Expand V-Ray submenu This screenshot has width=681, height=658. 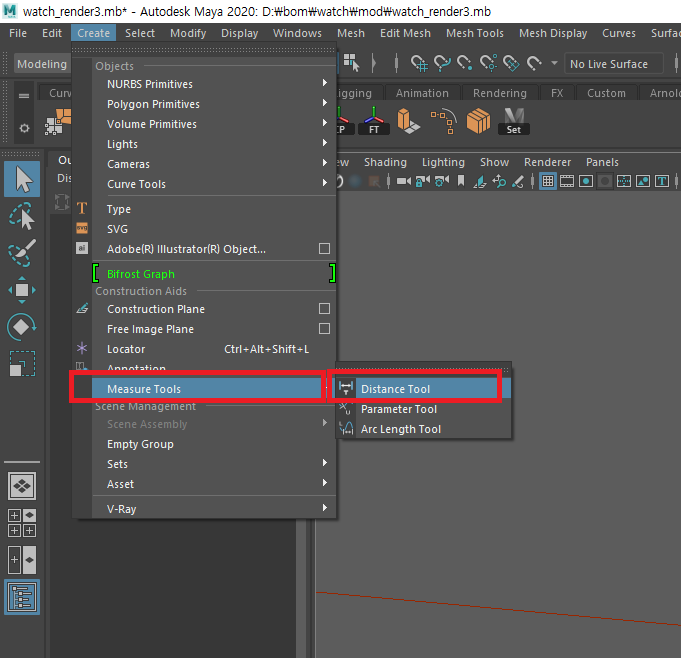pyautogui.click(x=214, y=509)
